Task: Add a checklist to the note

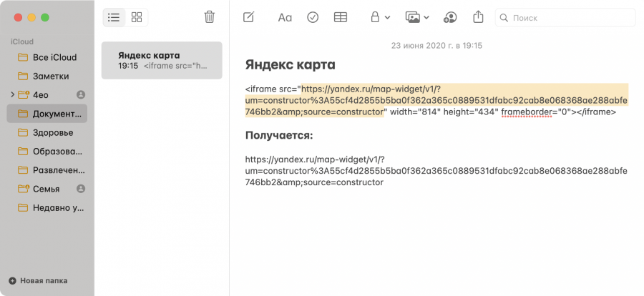Action: (x=313, y=17)
